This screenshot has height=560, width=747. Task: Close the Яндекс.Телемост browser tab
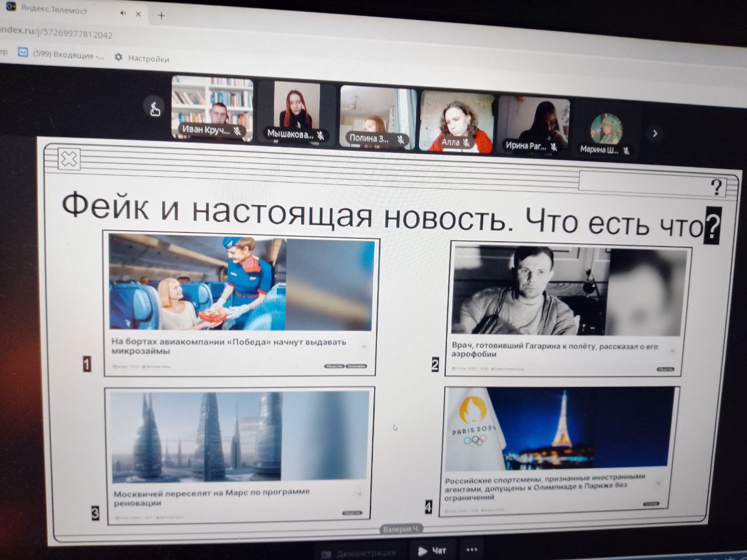pyautogui.click(x=138, y=14)
